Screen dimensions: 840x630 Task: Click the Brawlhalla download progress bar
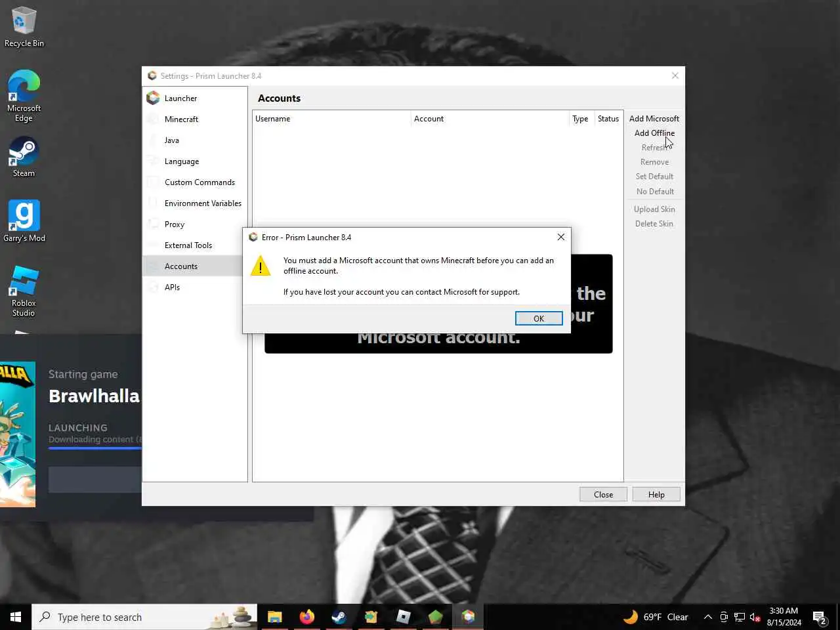point(95,448)
